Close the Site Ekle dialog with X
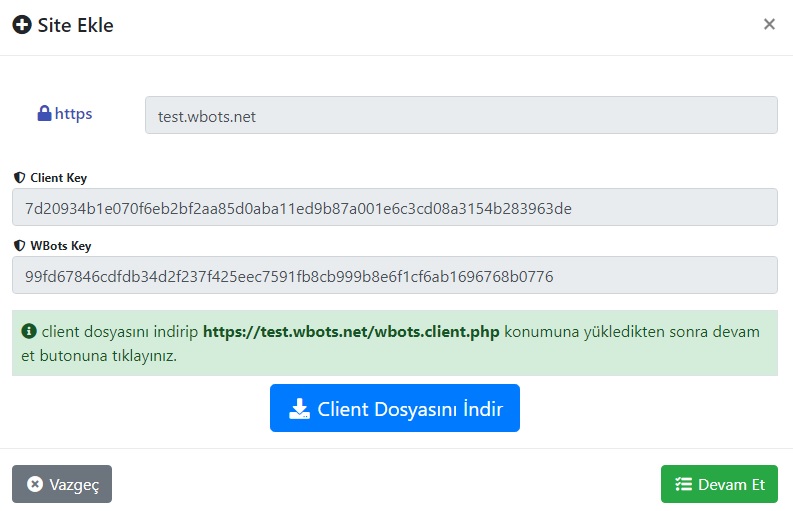 pyautogui.click(x=769, y=25)
